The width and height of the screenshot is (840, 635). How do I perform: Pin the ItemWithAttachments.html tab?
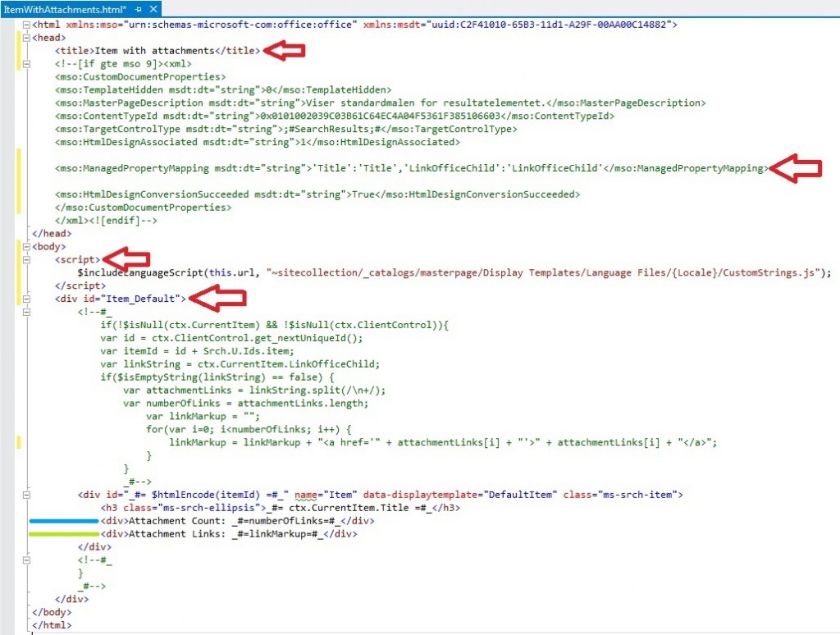[138, 7]
